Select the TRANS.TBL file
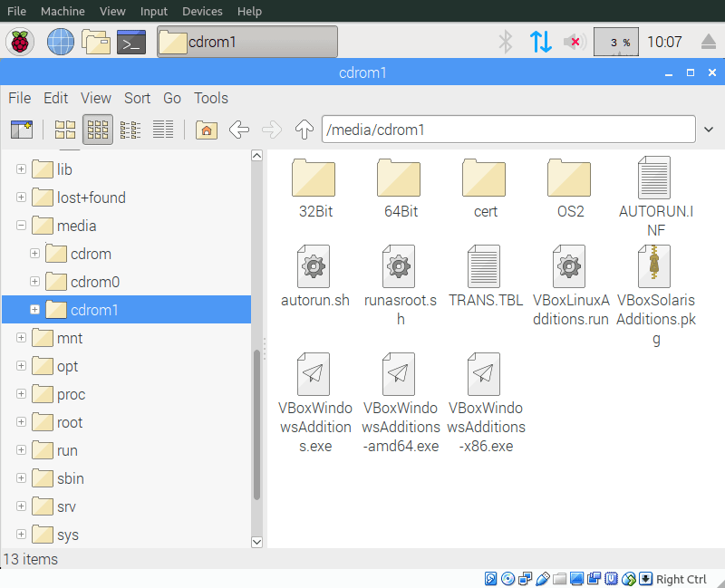Viewport: 725px width, 588px height. pos(486,276)
